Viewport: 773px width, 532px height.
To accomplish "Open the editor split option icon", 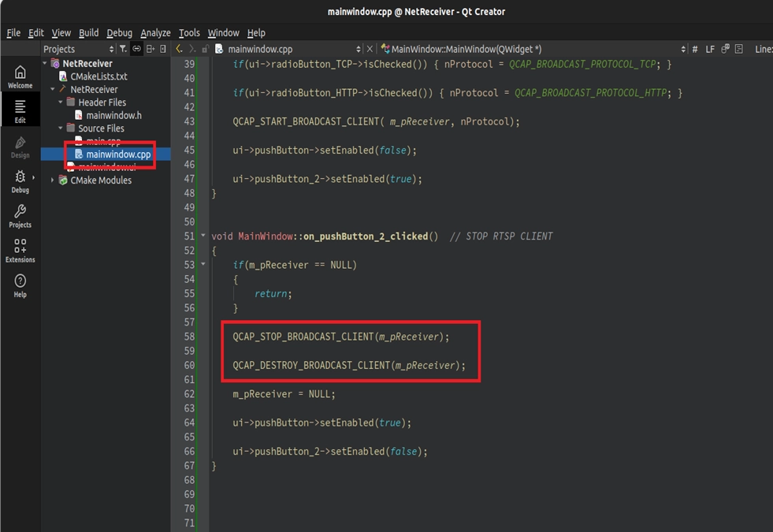I will pos(725,48).
